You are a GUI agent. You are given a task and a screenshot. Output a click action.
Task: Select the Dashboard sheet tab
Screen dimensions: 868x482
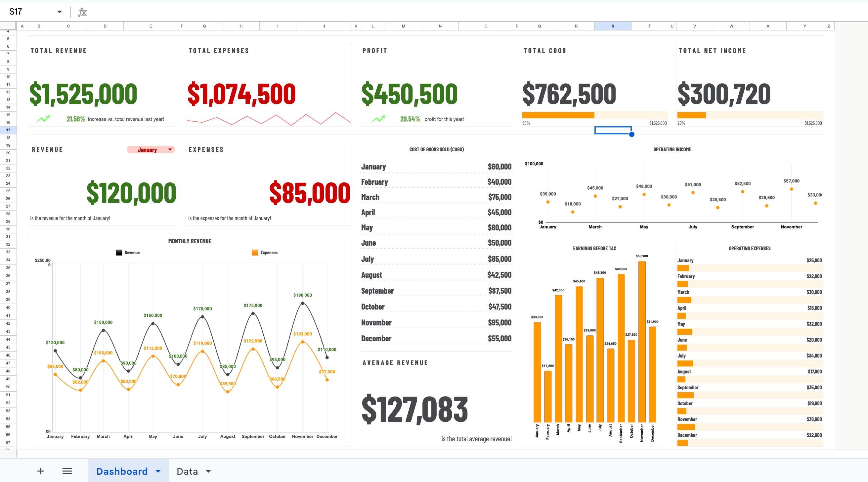pos(122,471)
